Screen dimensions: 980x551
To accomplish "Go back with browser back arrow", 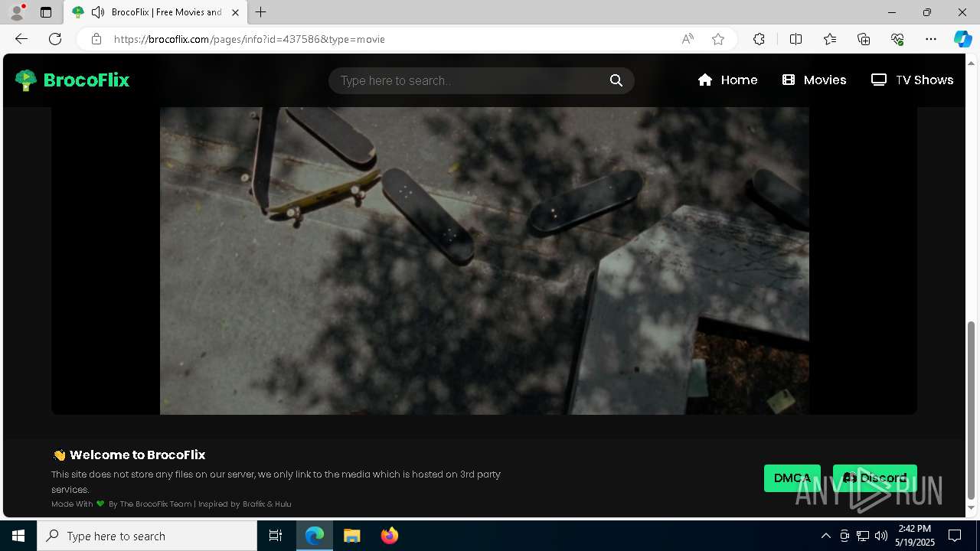I will point(21,39).
